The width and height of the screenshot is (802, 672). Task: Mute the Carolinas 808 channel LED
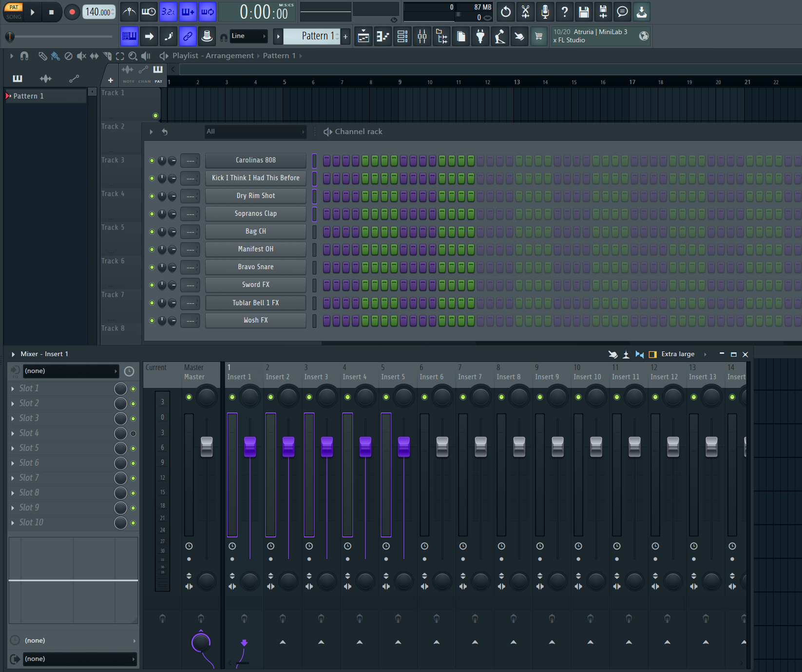pos(152,160)
